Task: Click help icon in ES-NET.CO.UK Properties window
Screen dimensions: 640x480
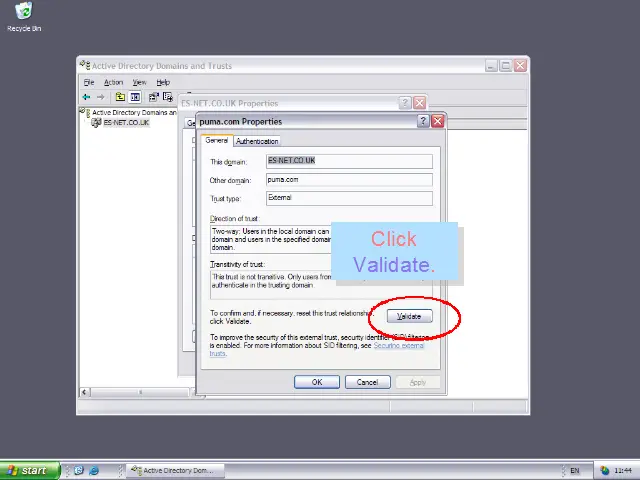Action: [404, 103]
